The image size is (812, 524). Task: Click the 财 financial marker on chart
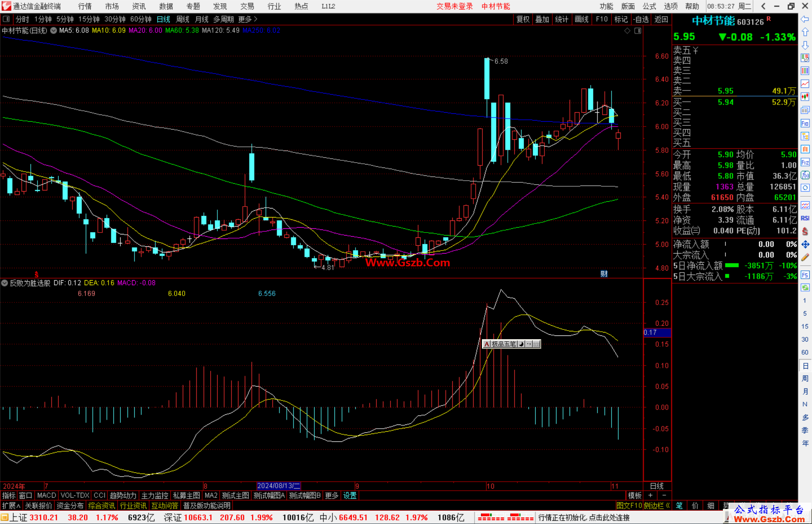[x=604, y=274]
